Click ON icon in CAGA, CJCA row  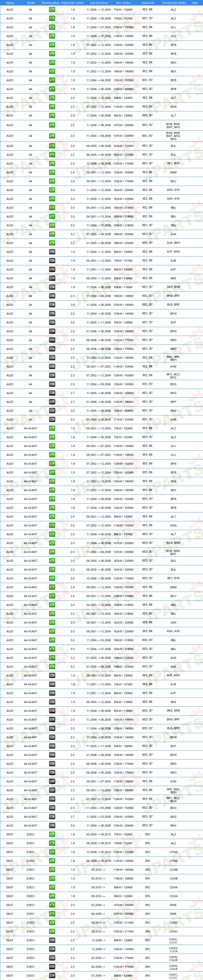[52, 949]
